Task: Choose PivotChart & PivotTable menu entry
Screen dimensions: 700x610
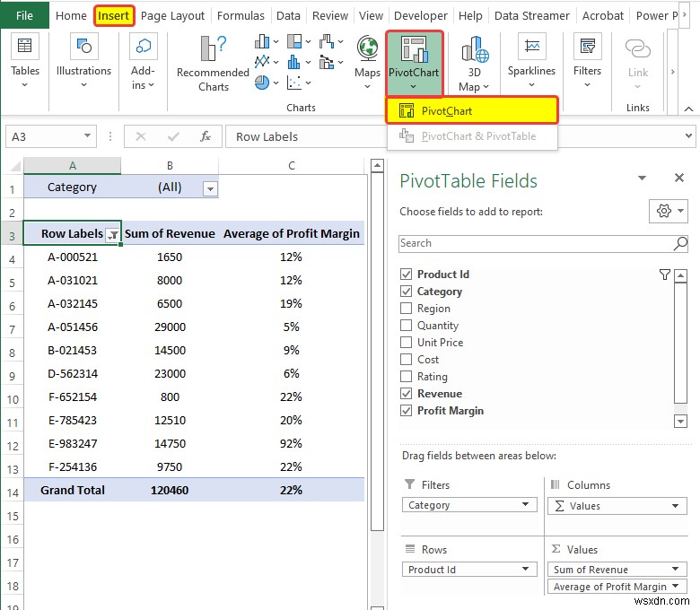Action: pyautogui.click(x=472, y=136)
